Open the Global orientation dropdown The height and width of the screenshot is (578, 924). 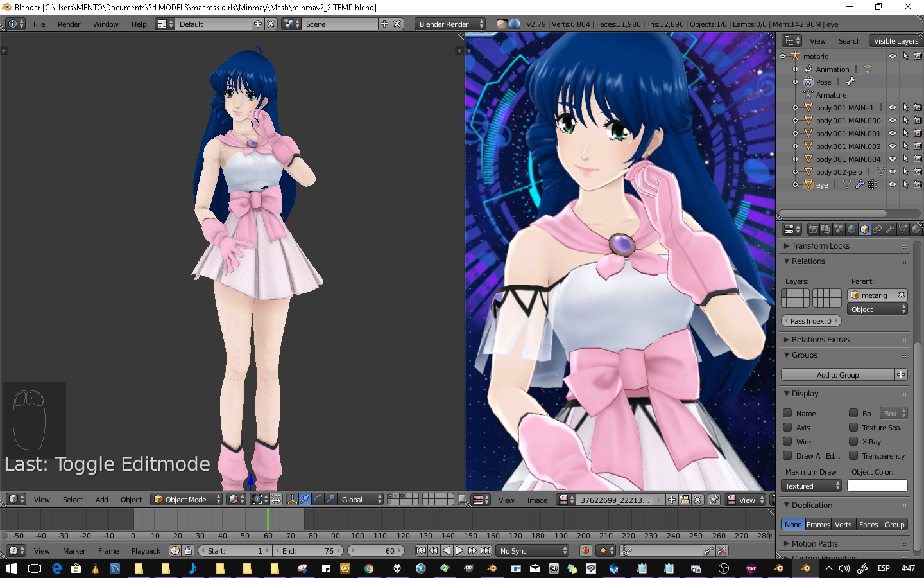tap(361, 499)
